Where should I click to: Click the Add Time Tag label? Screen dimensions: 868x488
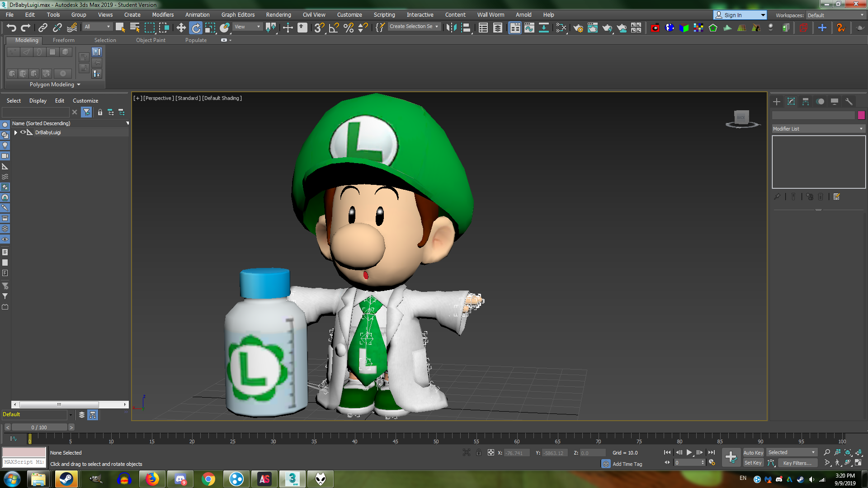627,464
